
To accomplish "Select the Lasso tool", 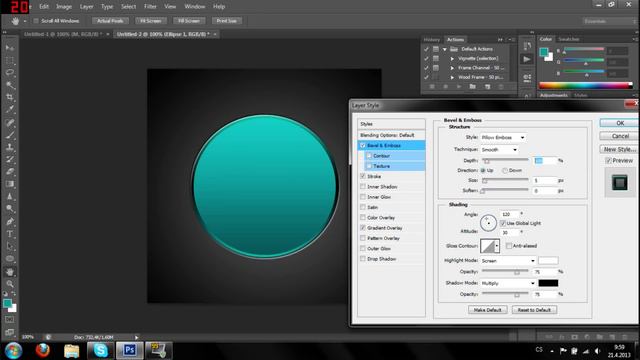I will (x=9, y=73).
